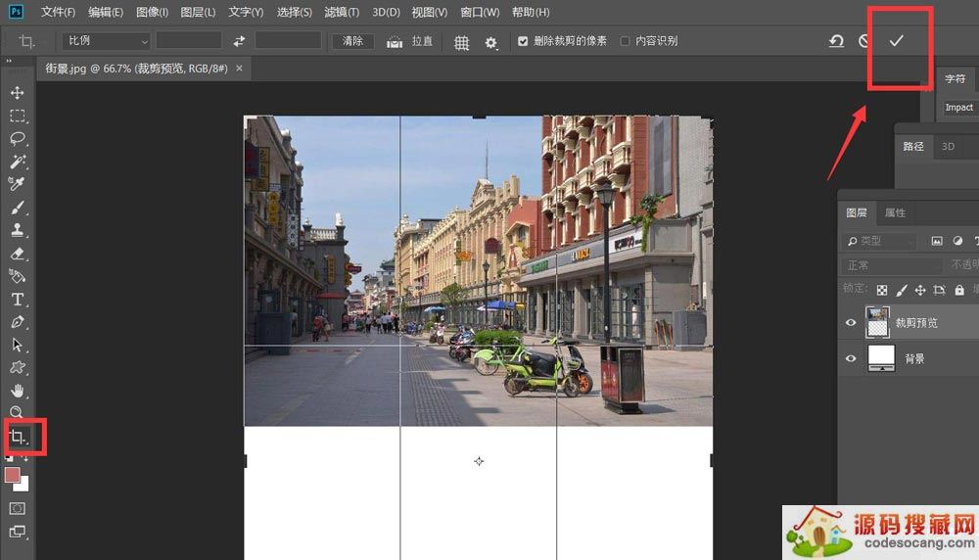Reset the crop box icon
979x560 pixels.
click(836, 41)
